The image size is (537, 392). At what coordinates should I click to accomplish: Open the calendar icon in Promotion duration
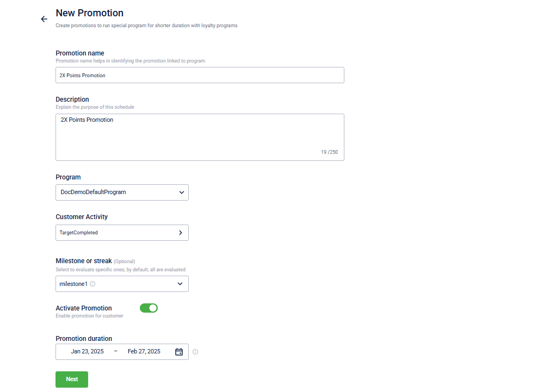(x=179, y=352)
